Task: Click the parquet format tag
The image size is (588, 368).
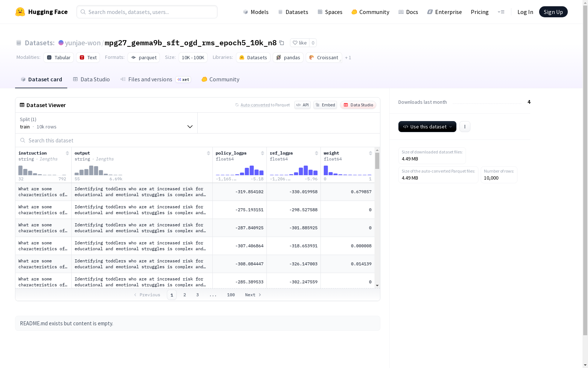Action: coord(144,57)
